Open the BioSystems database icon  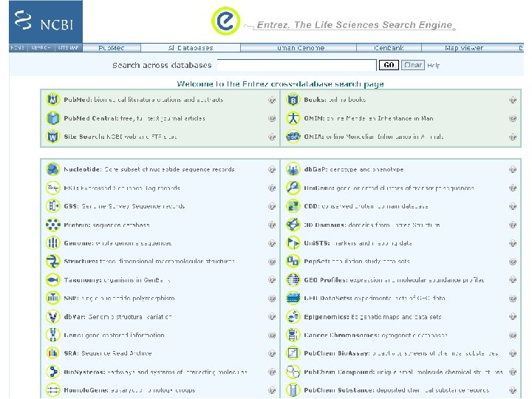(53, 372)
